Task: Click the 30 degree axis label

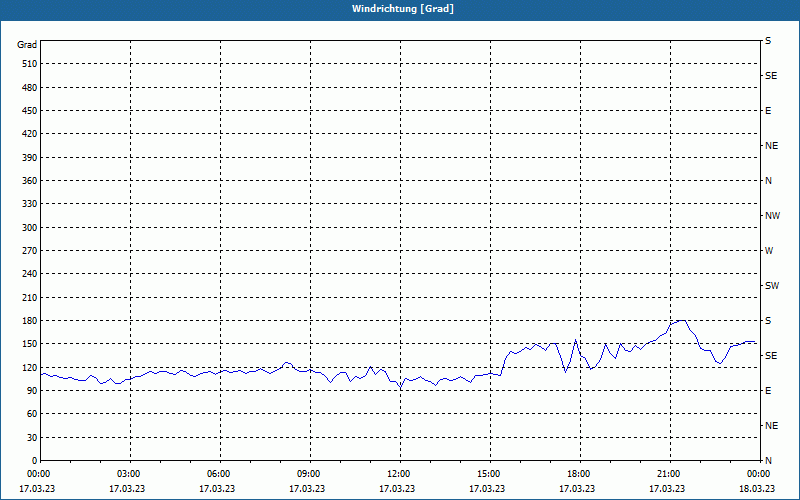Action: 32,437
